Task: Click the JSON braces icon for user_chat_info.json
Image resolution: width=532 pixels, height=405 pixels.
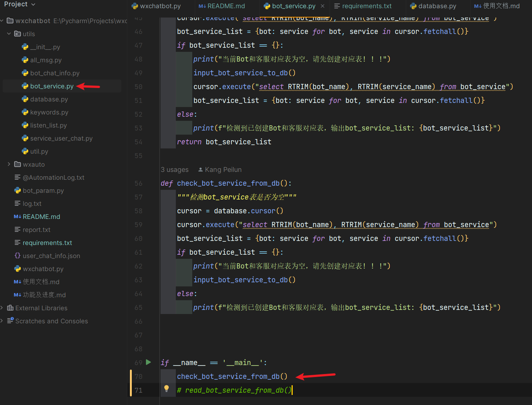Action: point(18,255)
